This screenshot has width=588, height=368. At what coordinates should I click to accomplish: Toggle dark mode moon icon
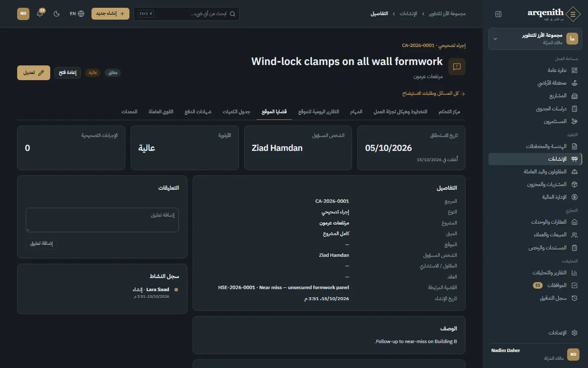(x=57, y=13)
